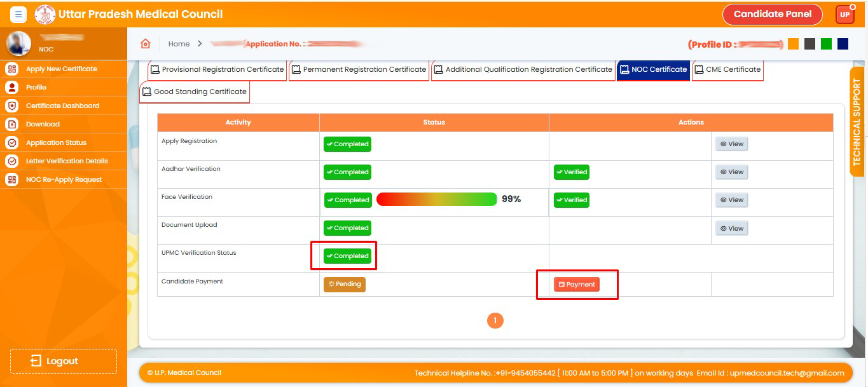This screenshot has width=868, height=387.
Task: Click the UP user avatar icon
Action: pos(845,15)
